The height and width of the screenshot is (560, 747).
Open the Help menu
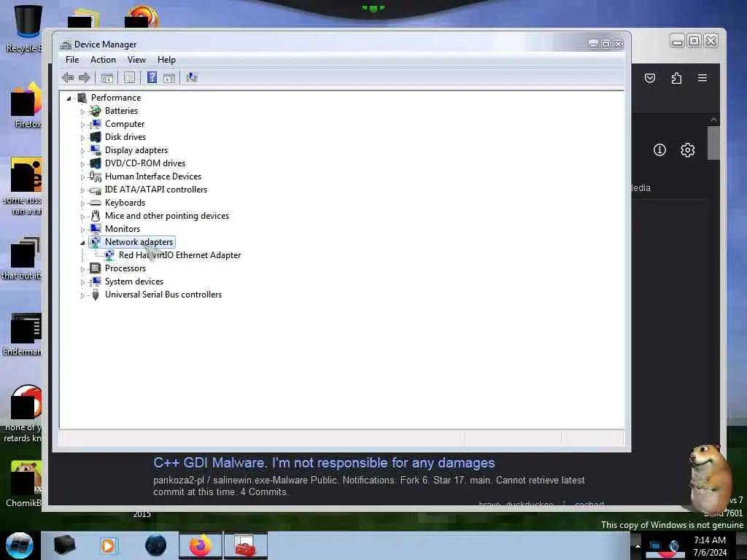(x=167, y=60)
